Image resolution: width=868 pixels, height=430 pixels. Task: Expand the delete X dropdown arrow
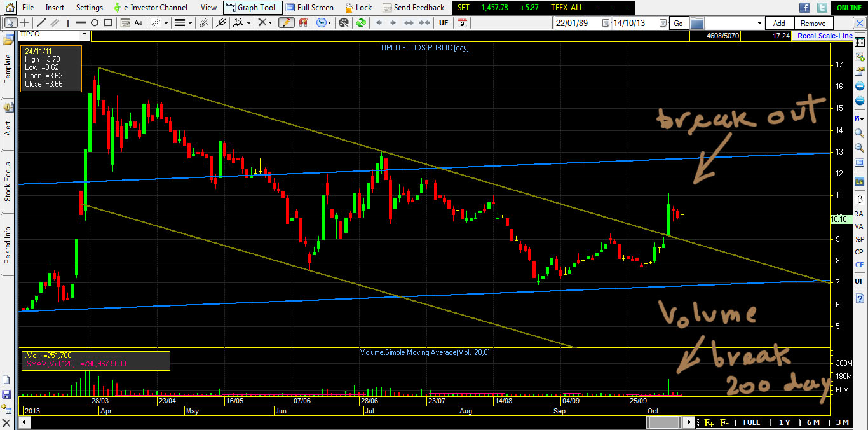pos(270,22)
